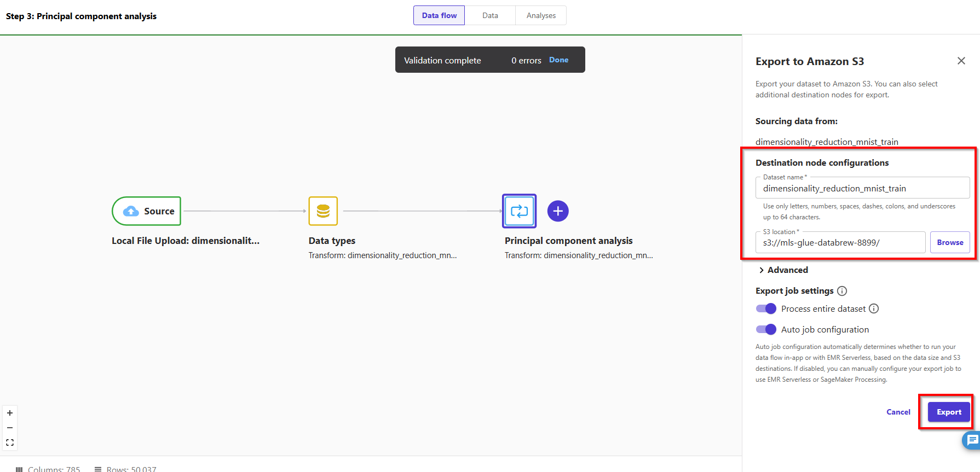Screen dimensions: 980x472
Task: Expand the Advanced section
Action: [x=783, y=270]
